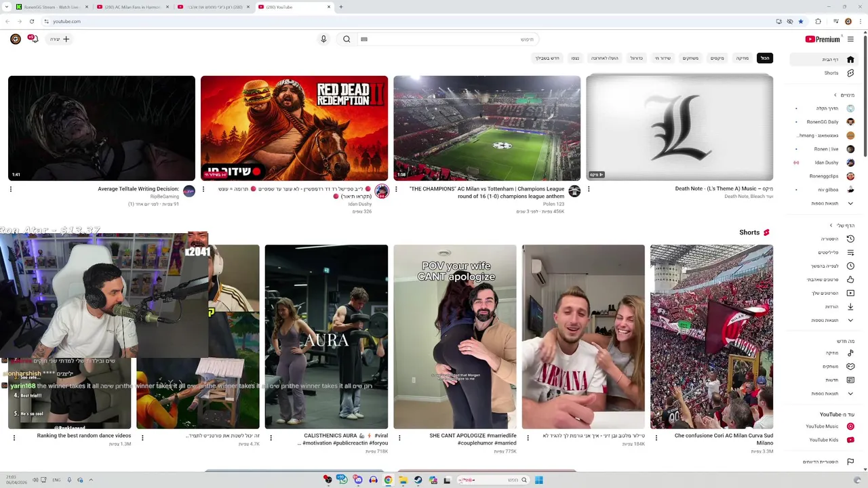
Task: Select the Watched (נצפו) filter chip
Action: [x=575, y=58]
